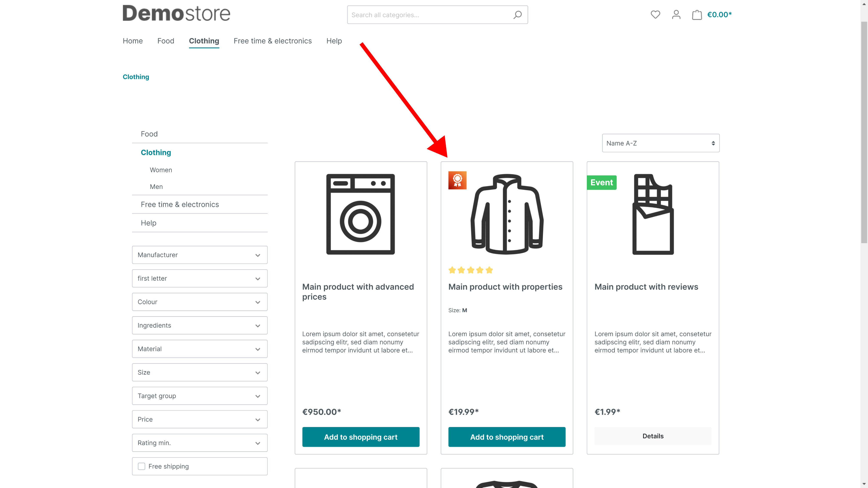Click the shopping cart icon

696,14
